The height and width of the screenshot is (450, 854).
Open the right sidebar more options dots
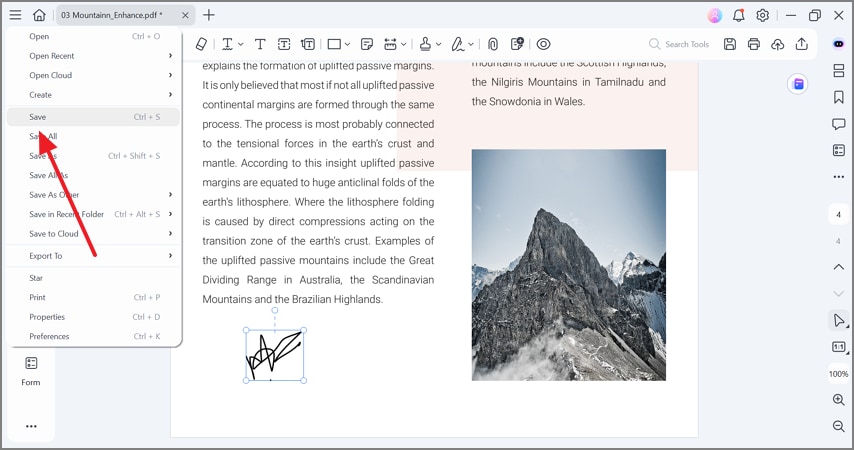[839, 177]
